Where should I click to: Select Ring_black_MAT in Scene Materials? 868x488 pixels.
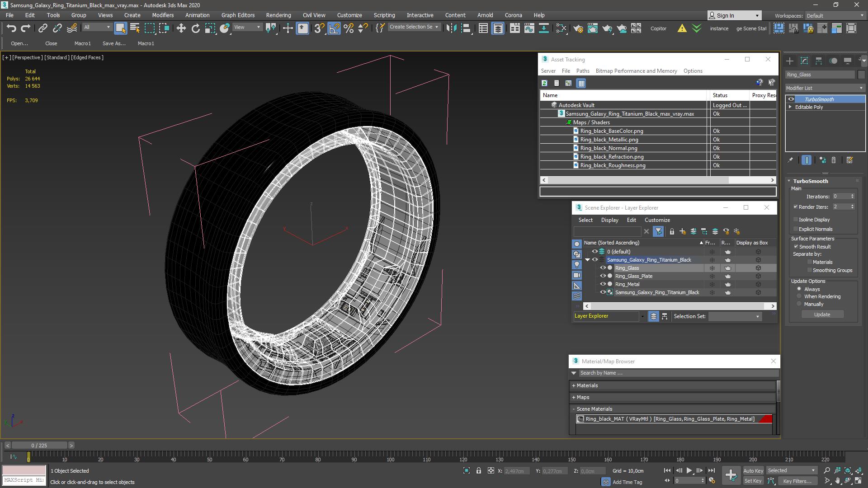tap(669, 418)
